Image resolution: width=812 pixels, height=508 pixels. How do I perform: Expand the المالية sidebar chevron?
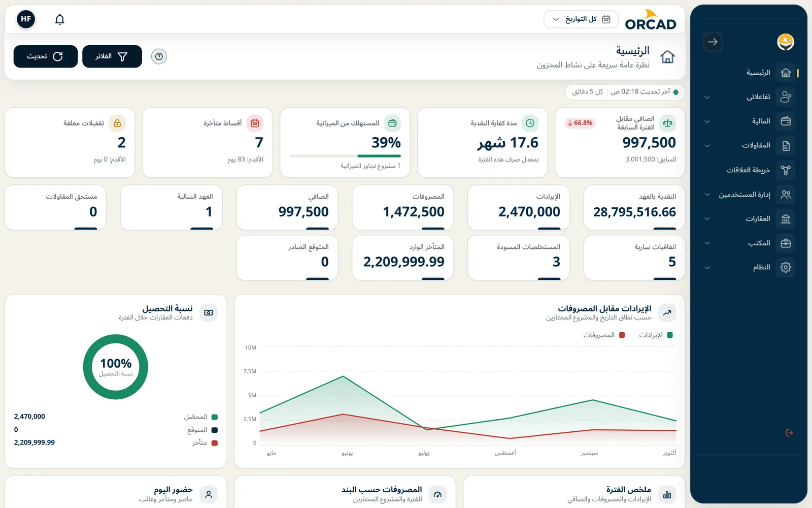click(x=707, y=121)
